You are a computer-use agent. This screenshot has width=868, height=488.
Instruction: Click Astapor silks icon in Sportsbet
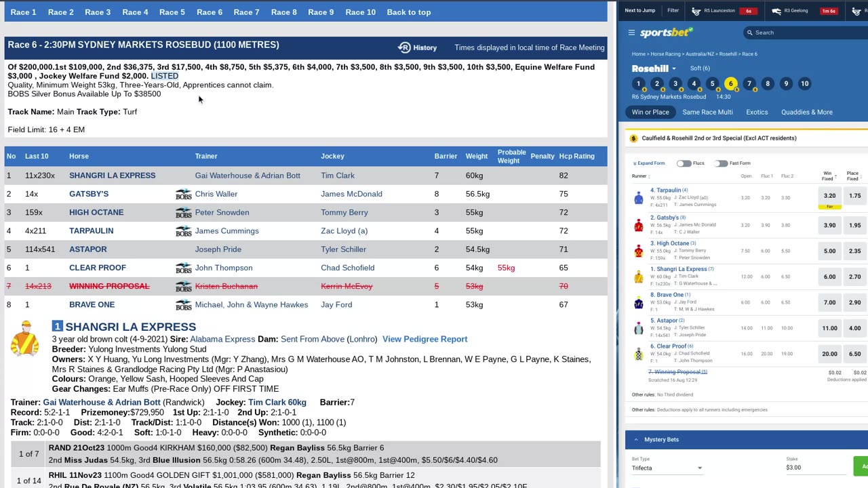click(x=638, y=328)
